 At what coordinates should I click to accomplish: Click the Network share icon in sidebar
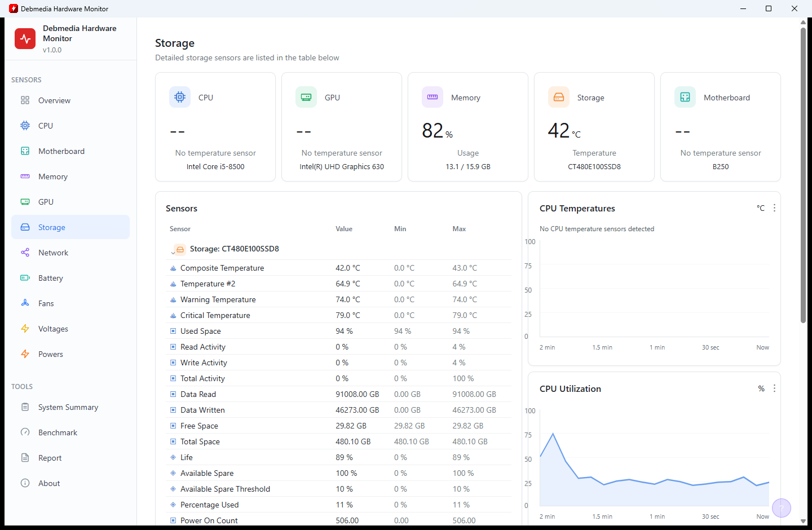[x=25, y=253]
